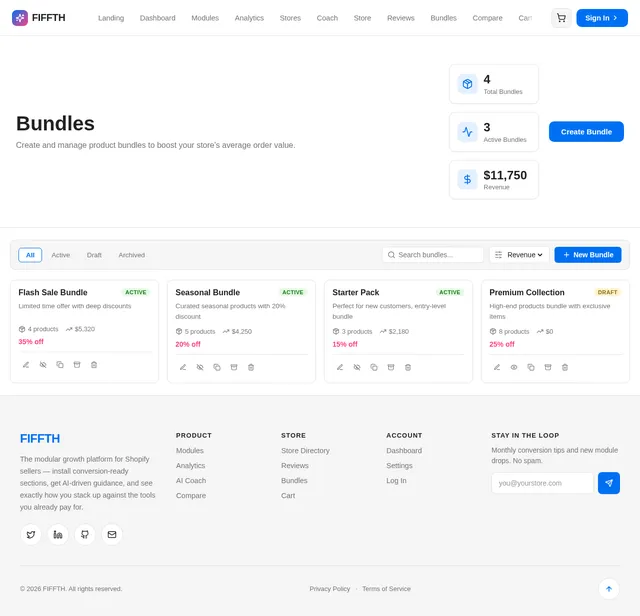Select the Archived filter tab
The width and height of the screenshot is (640, 616).
click(x=131, y=255)
